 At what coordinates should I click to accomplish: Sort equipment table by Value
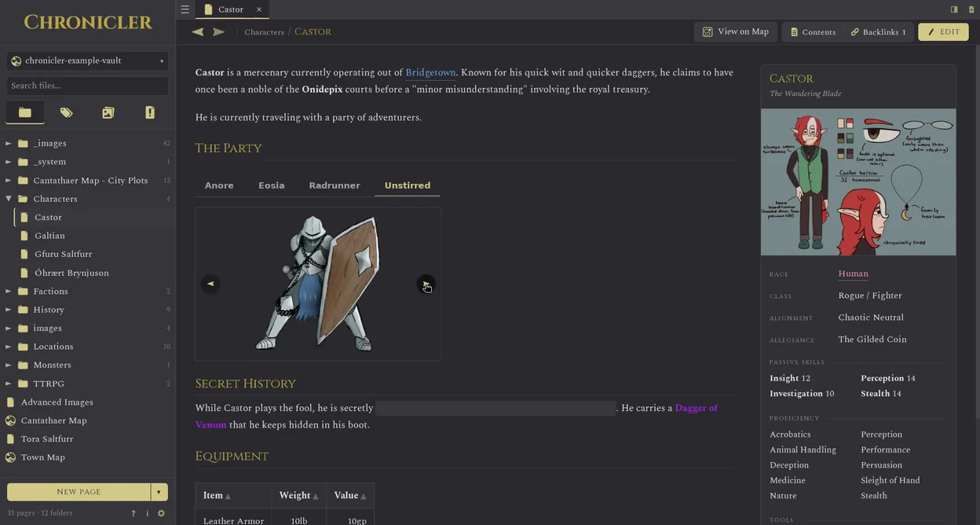349,495
